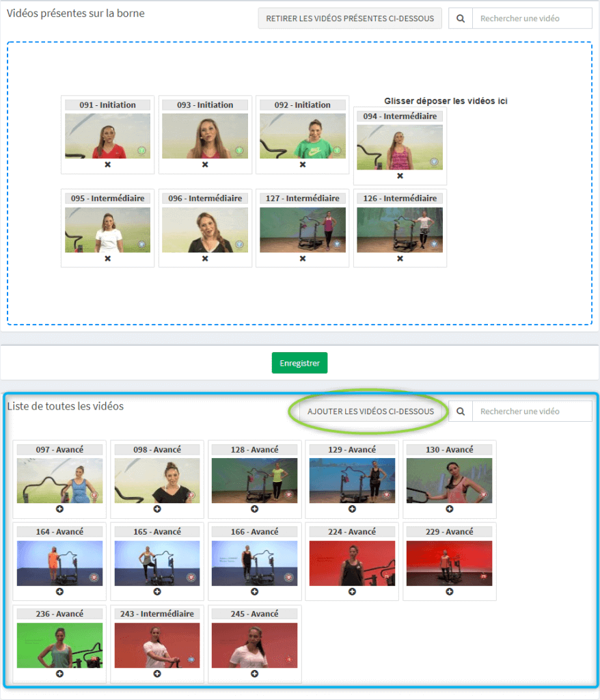Open the 129 - Avancé video thumbnail
Screen dimensions: 600x700
coord(352,481)
